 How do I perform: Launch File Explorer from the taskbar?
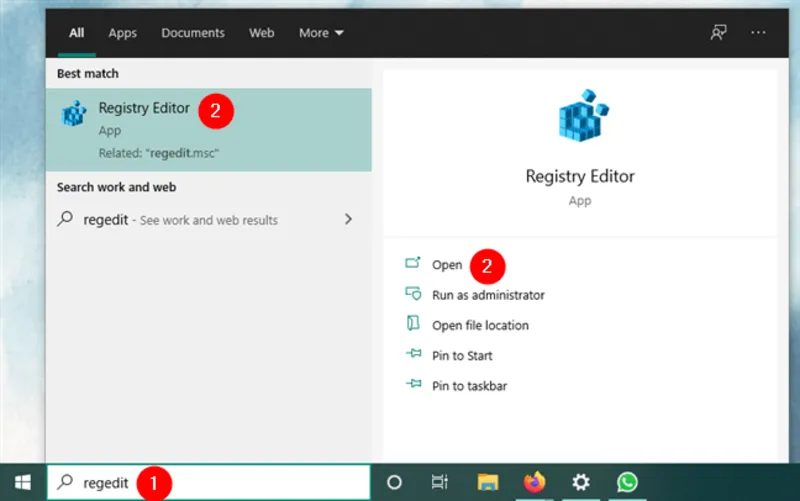point(486,481)
